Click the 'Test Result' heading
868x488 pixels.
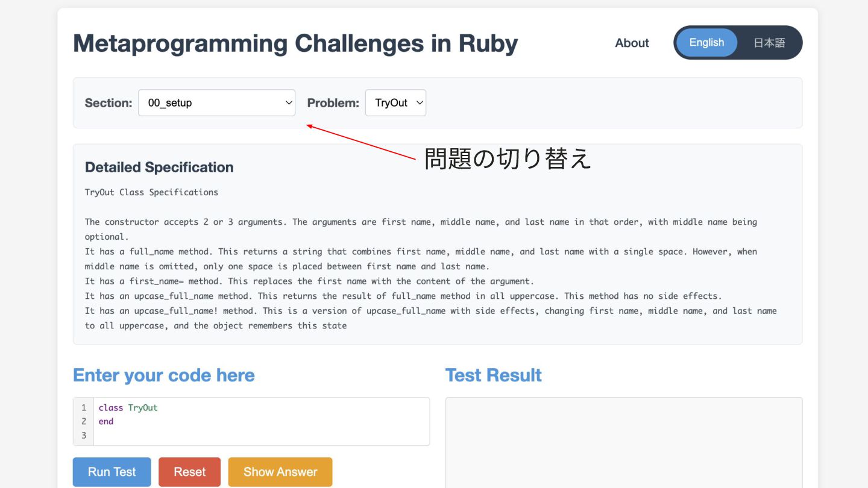click(493, 375)
